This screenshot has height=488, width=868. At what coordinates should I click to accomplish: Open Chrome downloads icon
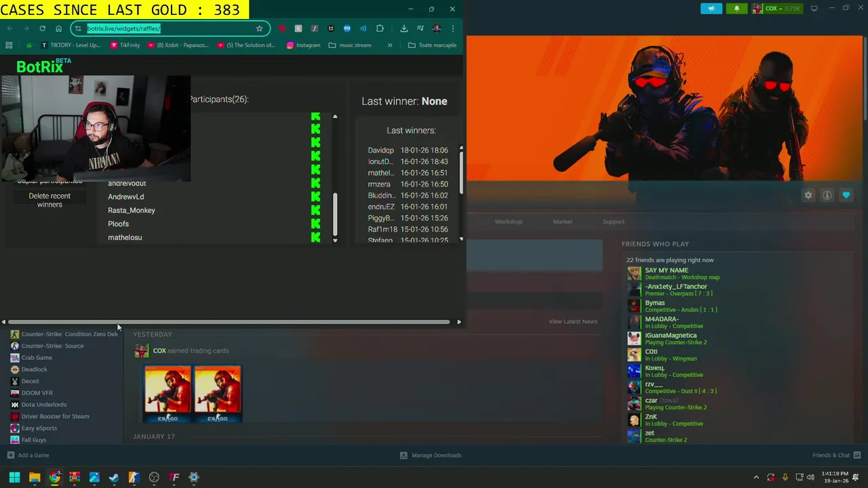pyautogui.click(x=403, y=28)
